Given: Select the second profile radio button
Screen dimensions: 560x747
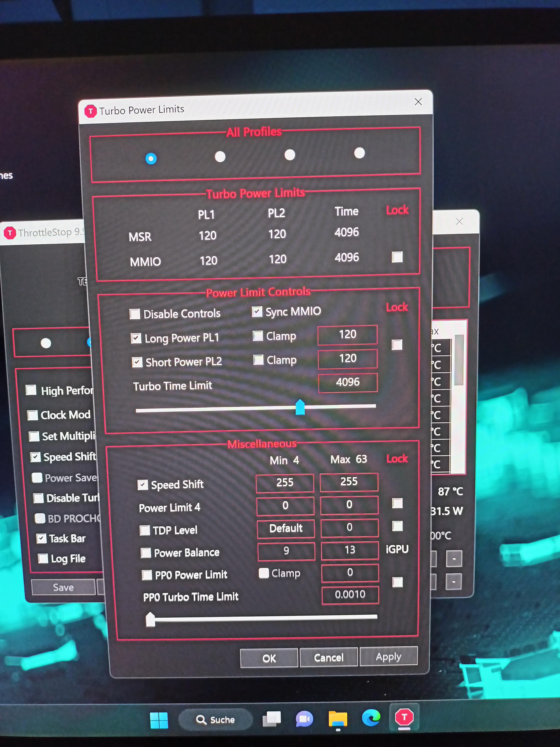Looking at the screenshot, I should [x=220, y=157].
